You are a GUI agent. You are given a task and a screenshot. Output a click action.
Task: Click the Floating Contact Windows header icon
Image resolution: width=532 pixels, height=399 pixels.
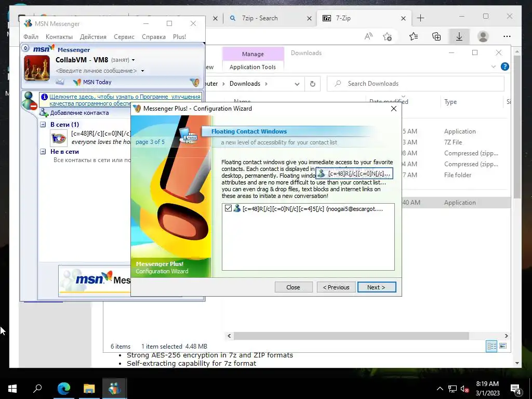click(x=189, y=136)
